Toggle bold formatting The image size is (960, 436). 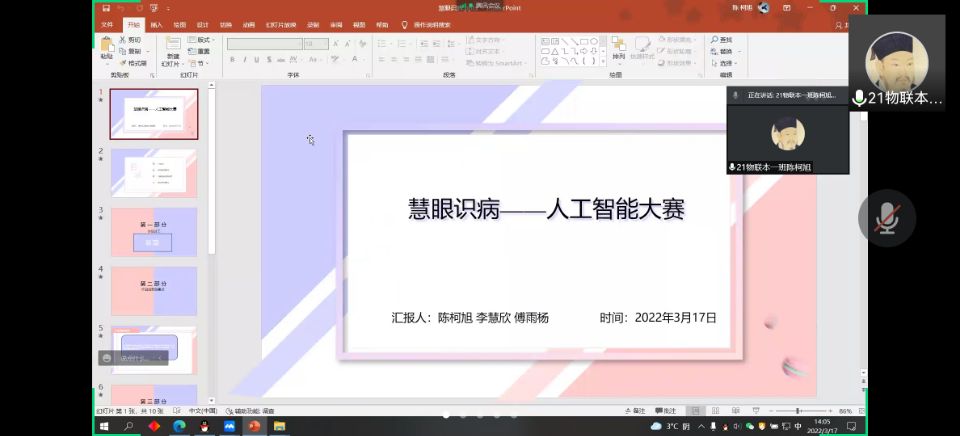231,60
